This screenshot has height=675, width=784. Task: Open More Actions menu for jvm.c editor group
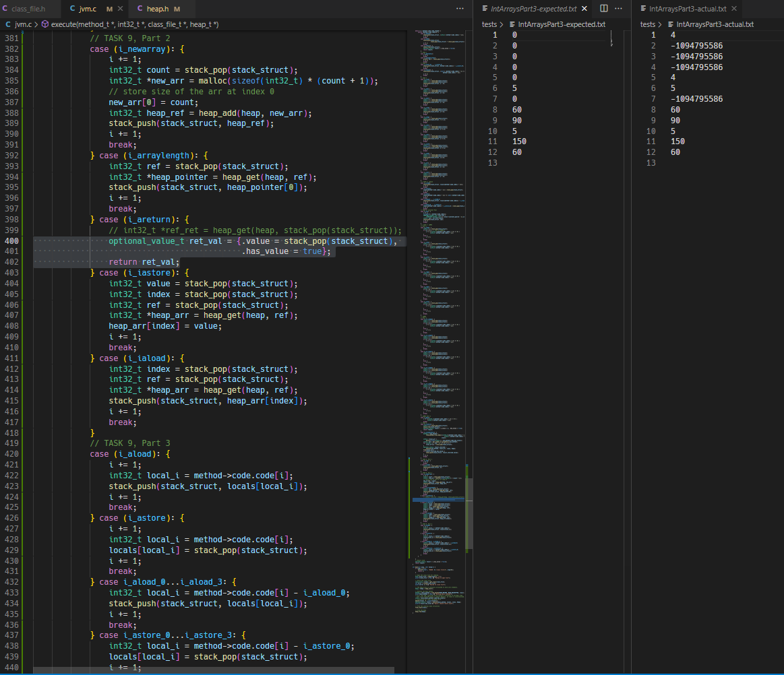click(x=460, y=9)
